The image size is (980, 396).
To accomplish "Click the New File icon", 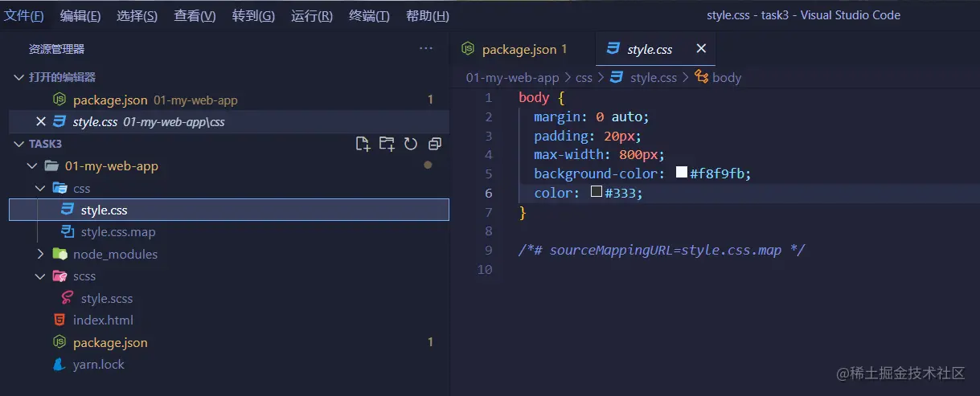I will [363, 144].
